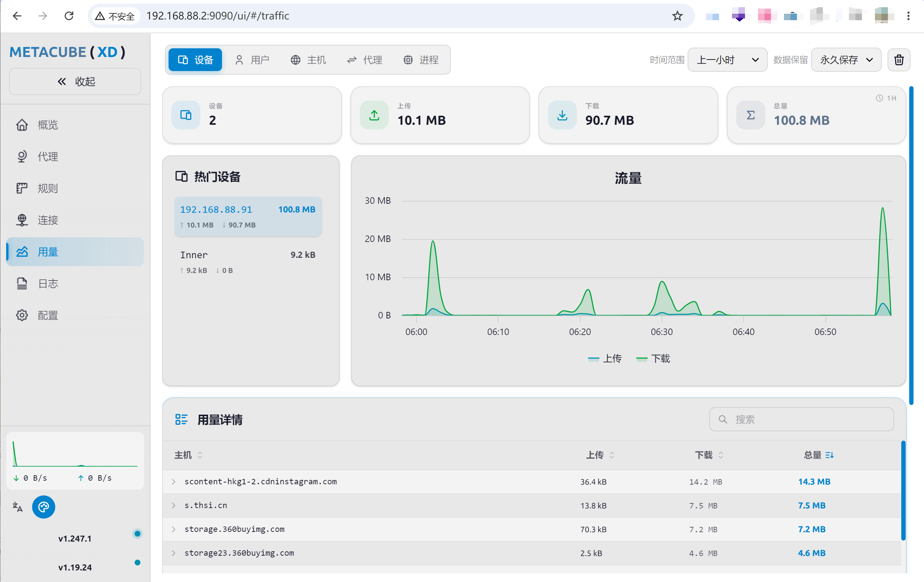Collapse the sidebar with the 收起 button

[x=75, y=81]
